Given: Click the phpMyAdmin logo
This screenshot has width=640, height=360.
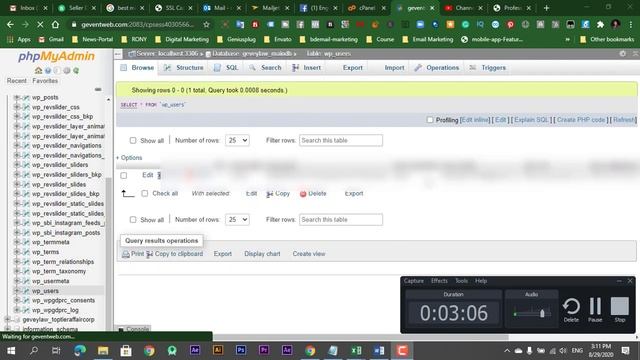Looking at the screenshot, I should click(x=56, y=56).
